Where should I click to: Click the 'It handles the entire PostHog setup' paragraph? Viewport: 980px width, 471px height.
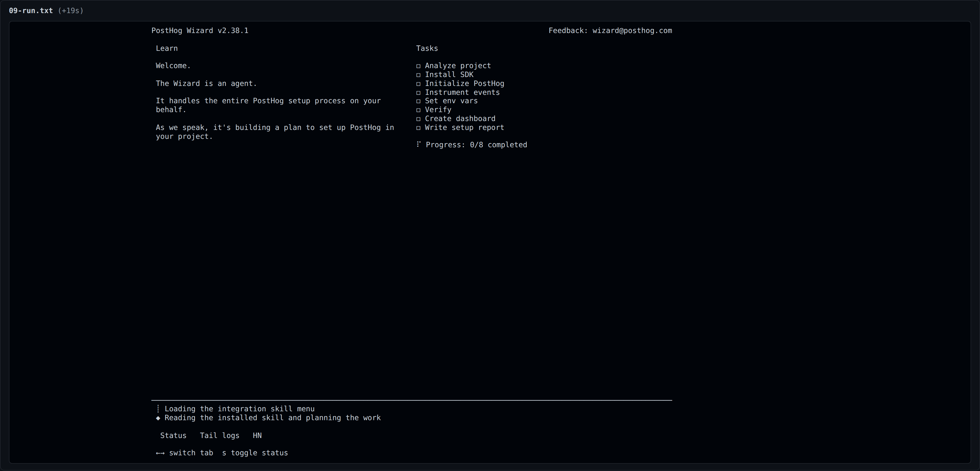click(268, 105)
